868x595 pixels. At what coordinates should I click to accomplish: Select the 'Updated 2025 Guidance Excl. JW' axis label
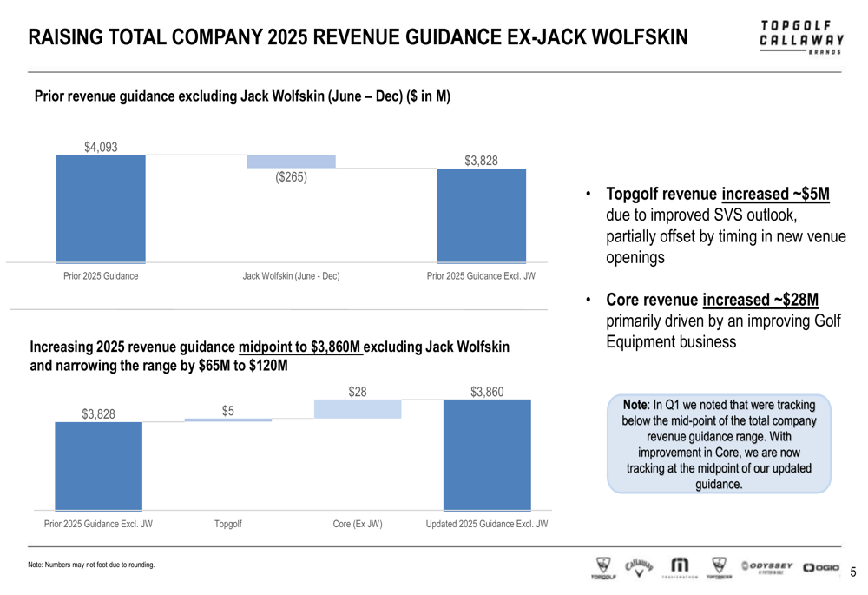coord(487,524)
